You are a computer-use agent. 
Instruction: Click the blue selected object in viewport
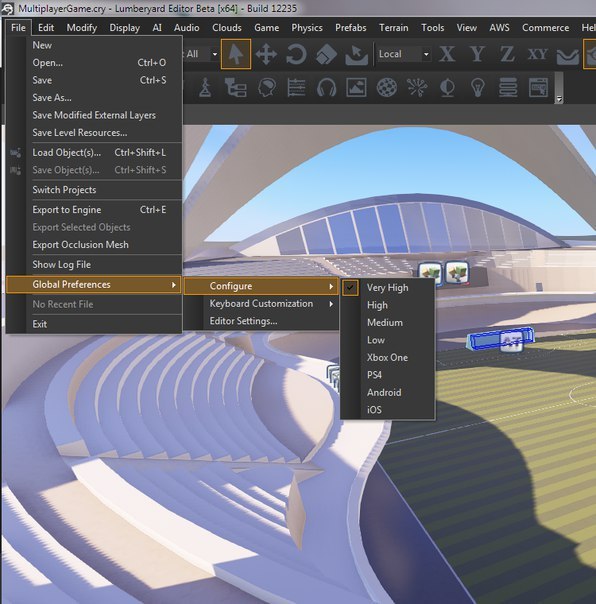coord(500,339)
